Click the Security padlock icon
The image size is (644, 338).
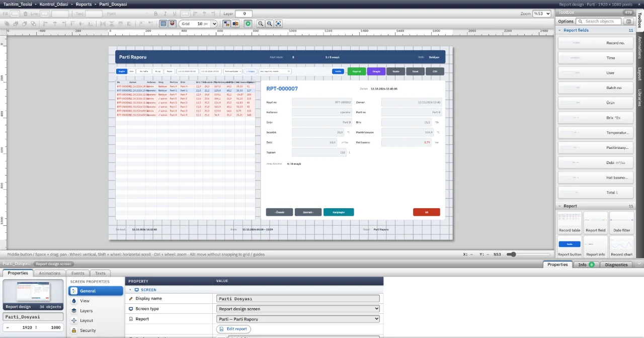pos(74,330)
